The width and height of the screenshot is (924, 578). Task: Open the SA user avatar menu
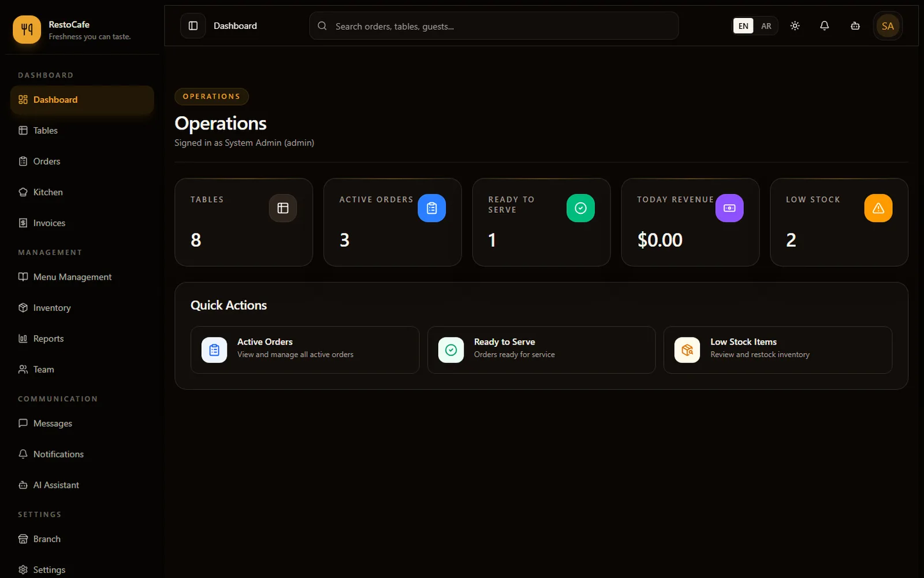[x=888, y=26]
